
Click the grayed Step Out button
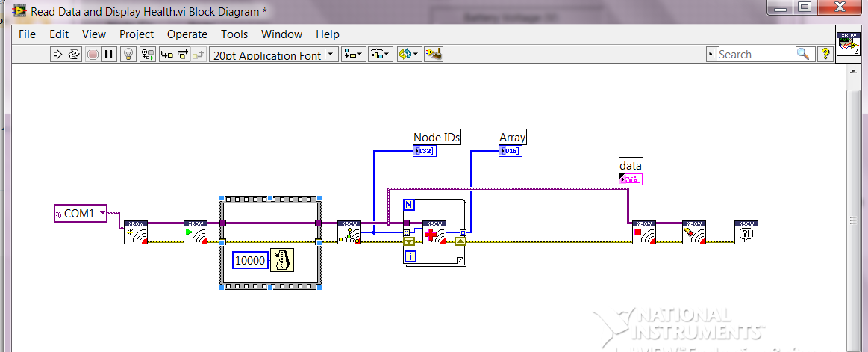point(199,55)
